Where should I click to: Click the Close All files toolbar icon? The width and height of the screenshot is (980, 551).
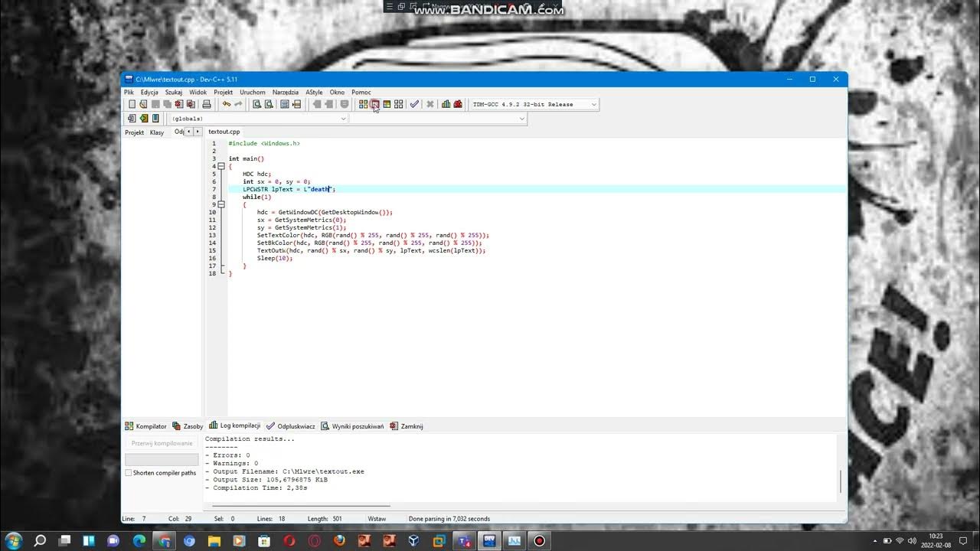[191, 104]
